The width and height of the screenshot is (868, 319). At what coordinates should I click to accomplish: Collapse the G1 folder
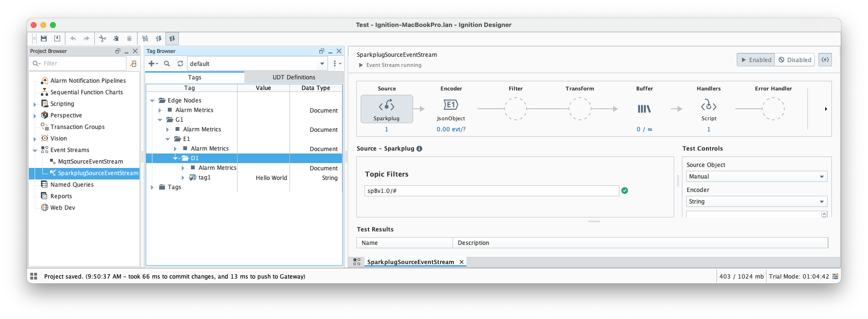click(160, 120)
